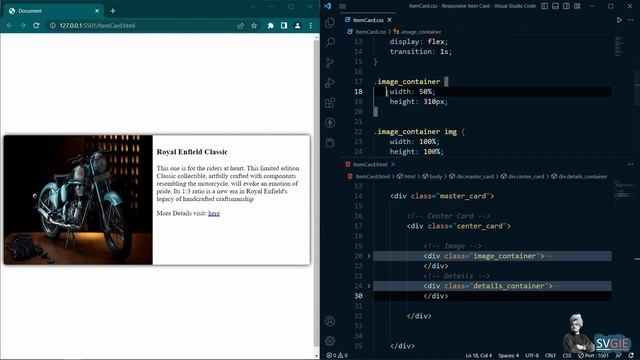Click the Ln 18, Col 4 status item
The image size is (640, 360).
point(478,356)
